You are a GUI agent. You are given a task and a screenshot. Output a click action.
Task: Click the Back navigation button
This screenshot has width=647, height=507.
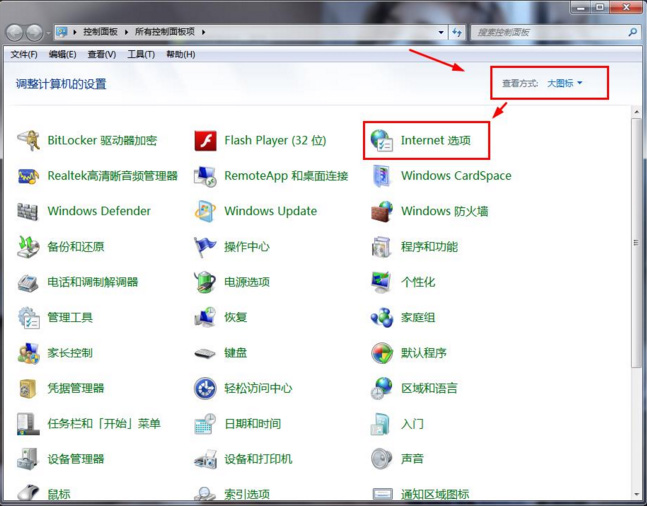coord(15,32)
